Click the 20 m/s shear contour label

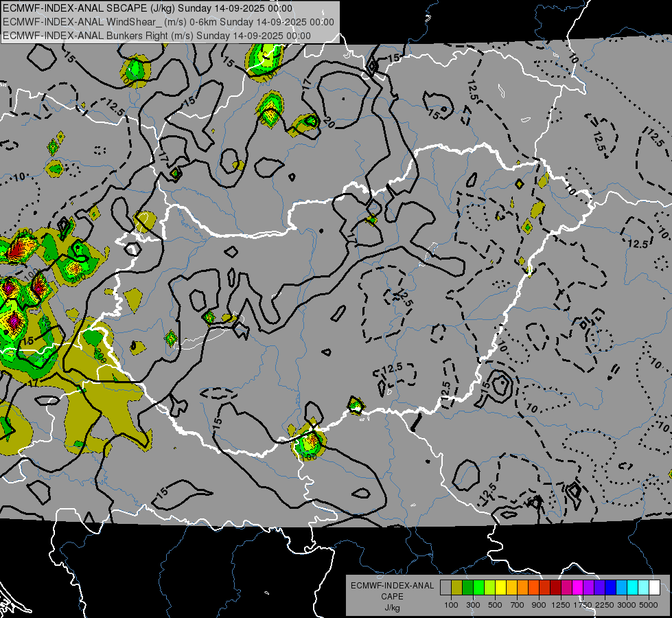[x=329, y=123]
